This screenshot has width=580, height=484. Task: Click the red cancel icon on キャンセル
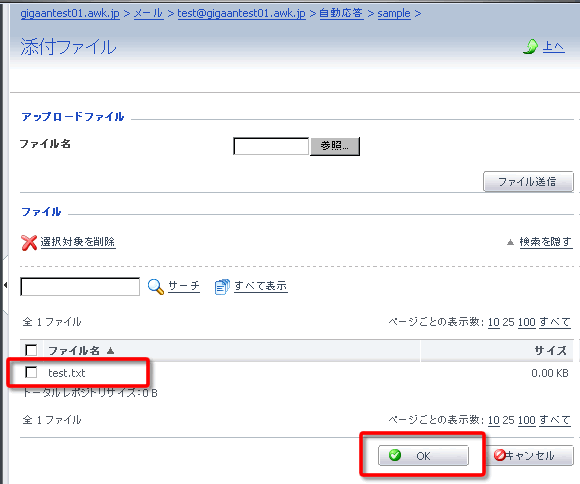click(x=500, y=455)
